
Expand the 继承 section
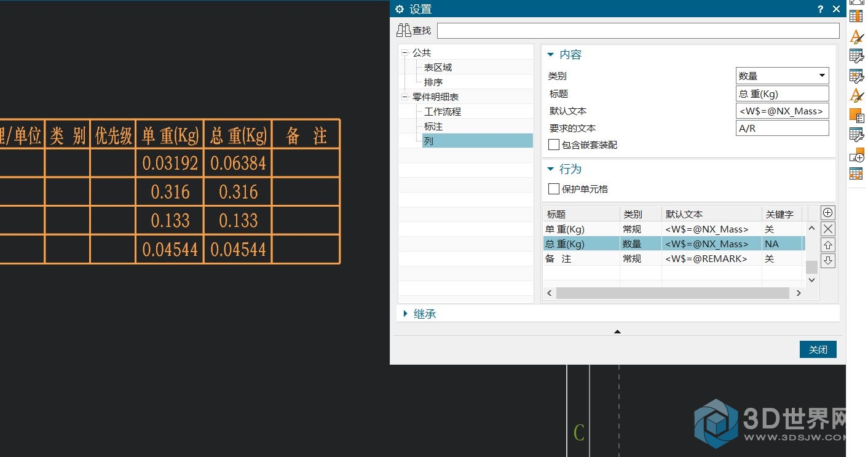405,314
